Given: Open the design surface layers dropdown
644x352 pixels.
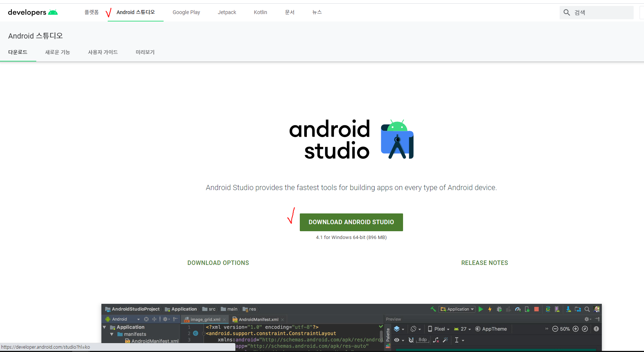Looking at the screenshot, I should click(x=399, y=329).
